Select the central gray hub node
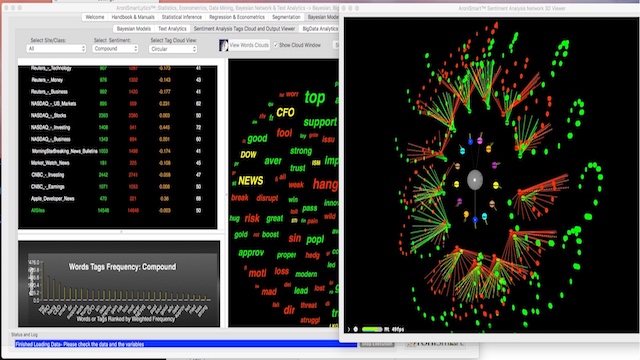640x360 pixels. pyautogui.click(x=475, y=180)
